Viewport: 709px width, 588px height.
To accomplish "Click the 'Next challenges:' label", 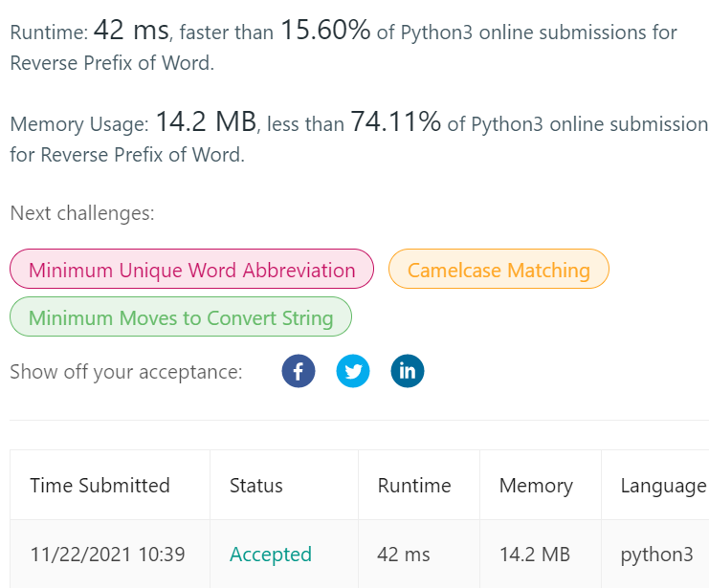I will pos(81,213).
